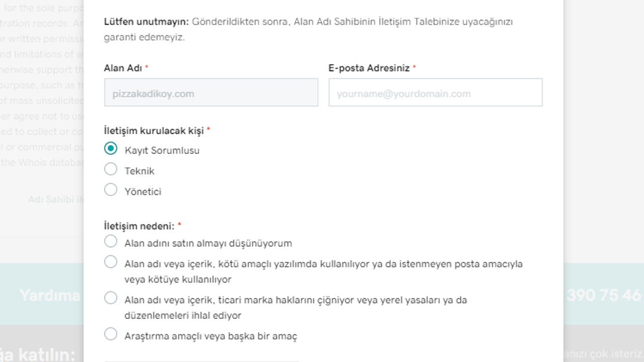Image resolution: width=644 pixels, height=362 pixels.
Task: Click the E-posta Adresiniz email input field
Action: coord(435,93)
